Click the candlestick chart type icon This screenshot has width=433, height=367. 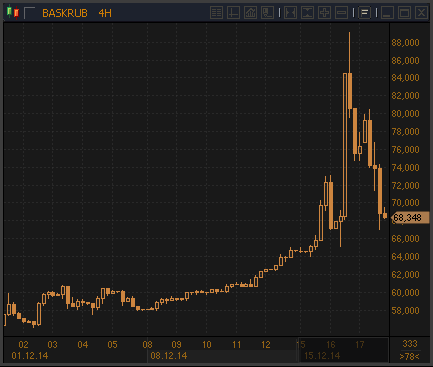[13, 13]
